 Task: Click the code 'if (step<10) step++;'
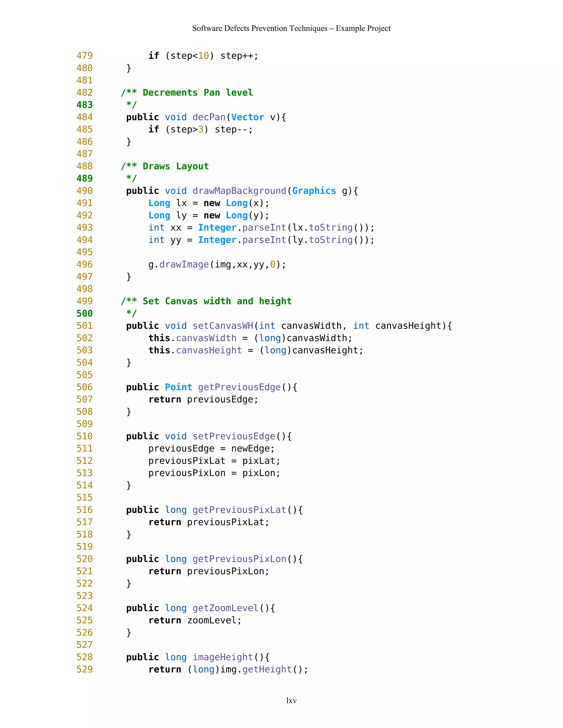(203, 56)
